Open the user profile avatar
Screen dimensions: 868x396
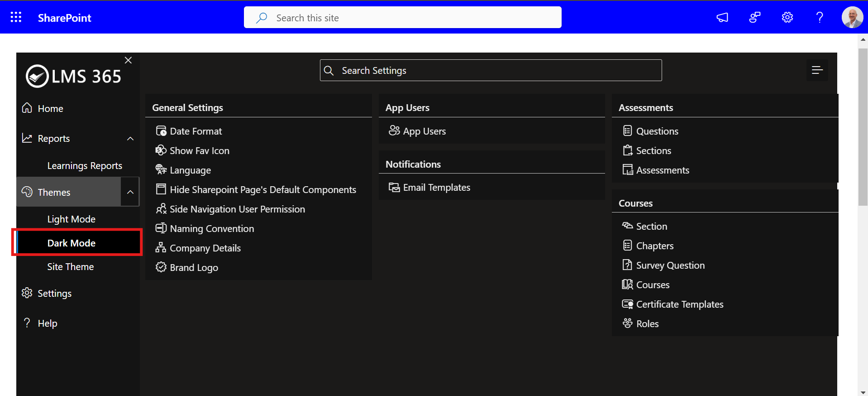coord(852,17)
